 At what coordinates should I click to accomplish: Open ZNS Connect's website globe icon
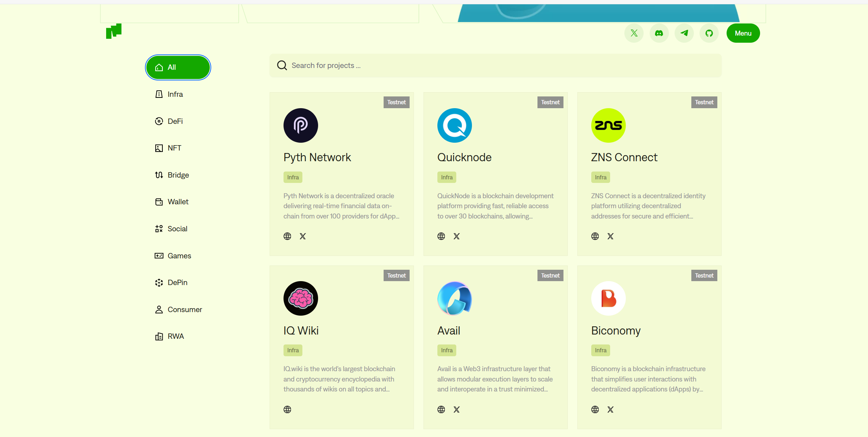point(595,236)
